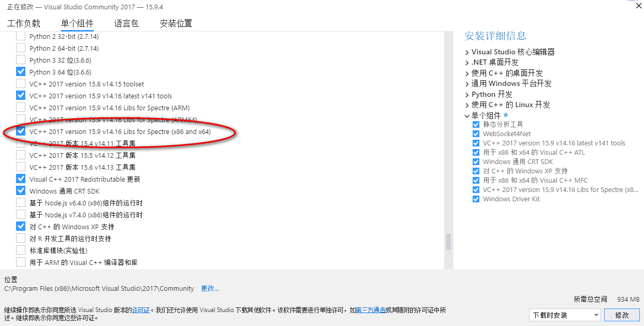Expand the .NET 桌面开发 details

[x=467, y=63]
